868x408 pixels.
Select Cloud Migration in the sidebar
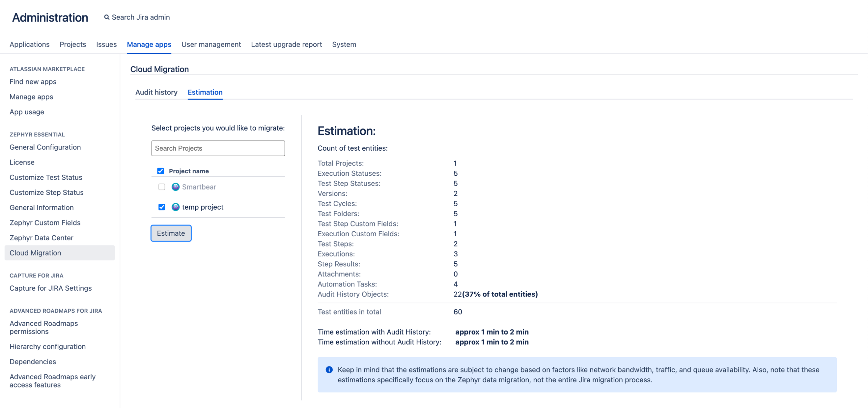pos(36,252)
